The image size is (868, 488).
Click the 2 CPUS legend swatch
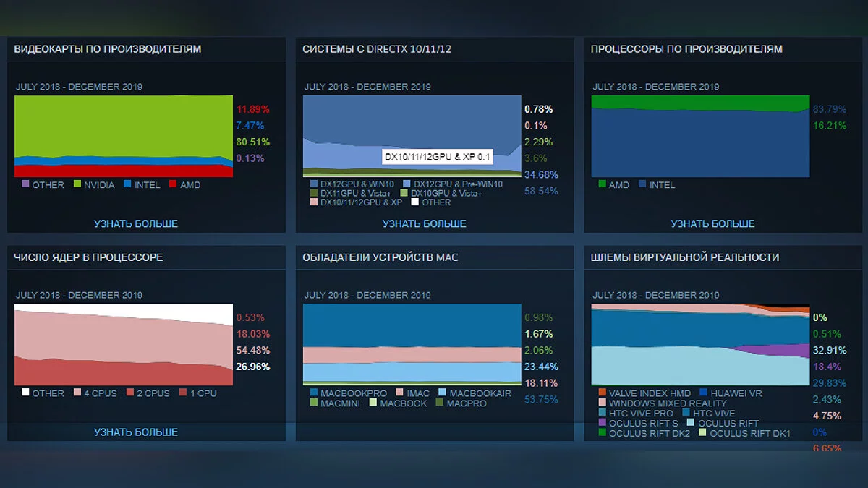click(130, 393)
